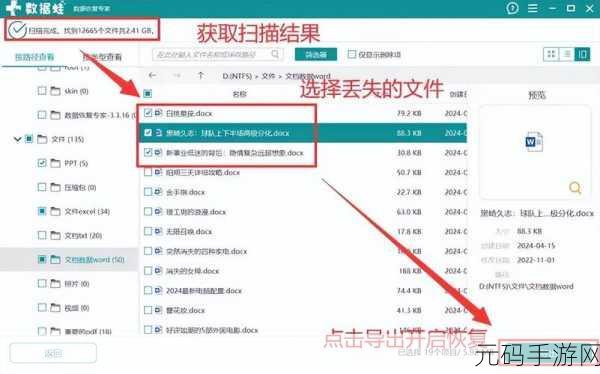Click docx icon of the 41.3 KB file

pos(158,310)
